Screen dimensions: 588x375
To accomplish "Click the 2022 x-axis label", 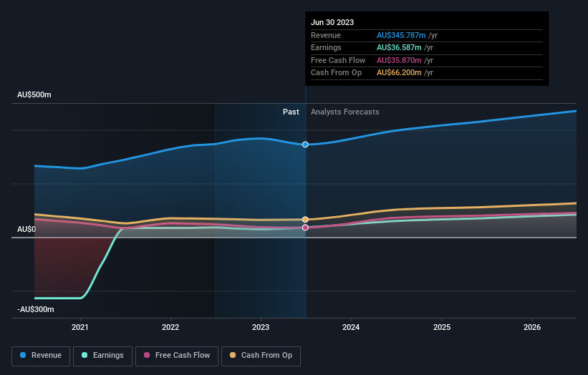I will click(x=170, y=327).
